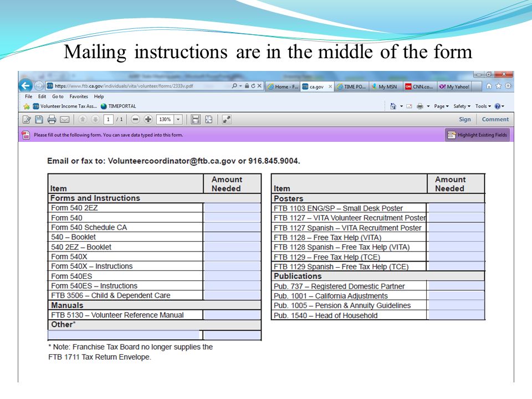
Task: Click the command bar Print icon
Action: coord(420,106)
